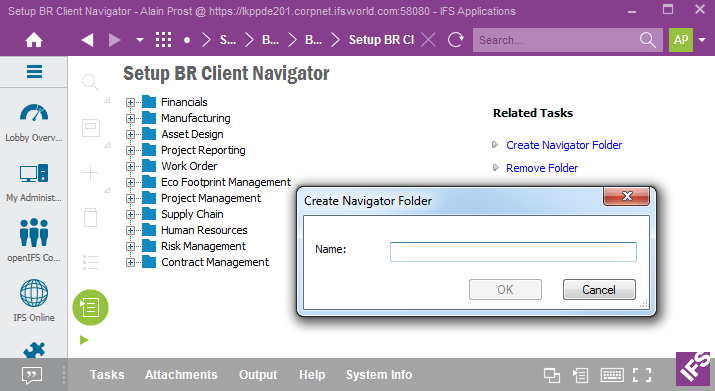Click Cancel in Create Navigator Folder dialog

click(599, 290)
